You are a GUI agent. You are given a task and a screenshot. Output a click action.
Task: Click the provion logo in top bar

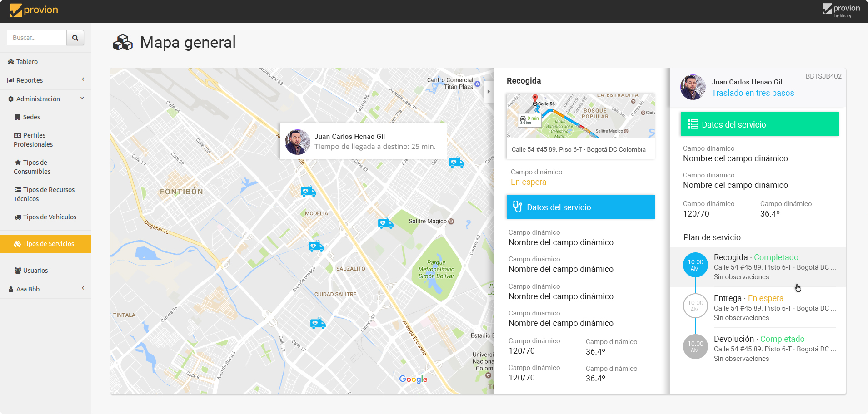(x=34, y=10)
